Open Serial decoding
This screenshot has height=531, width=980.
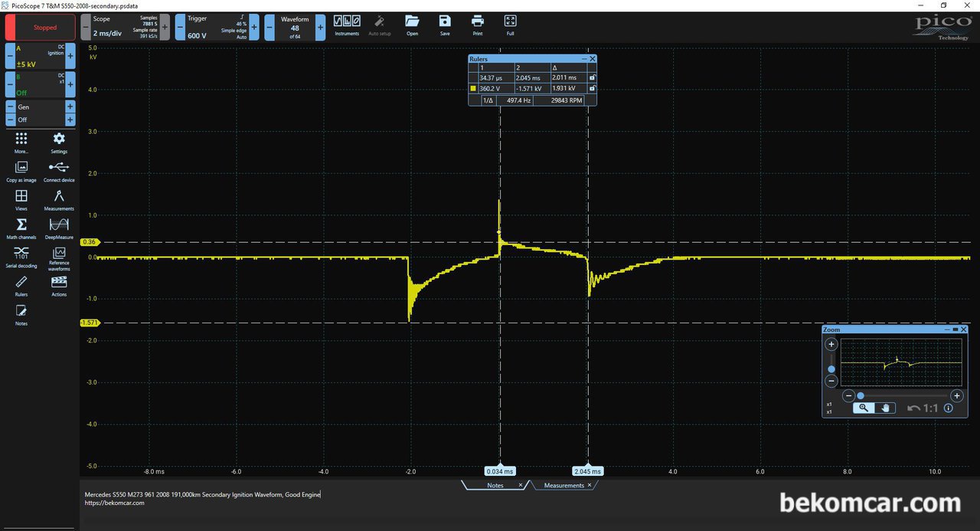[21, 255]
